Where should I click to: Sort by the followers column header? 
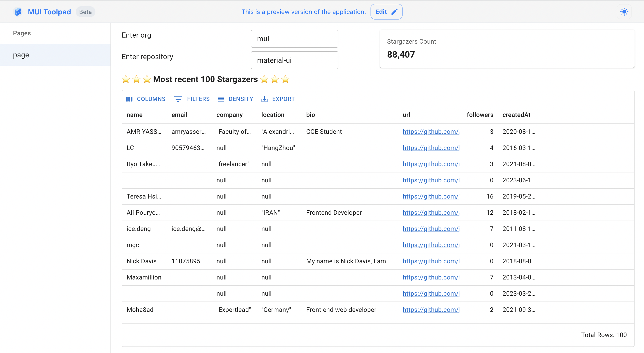click(480, 115)
